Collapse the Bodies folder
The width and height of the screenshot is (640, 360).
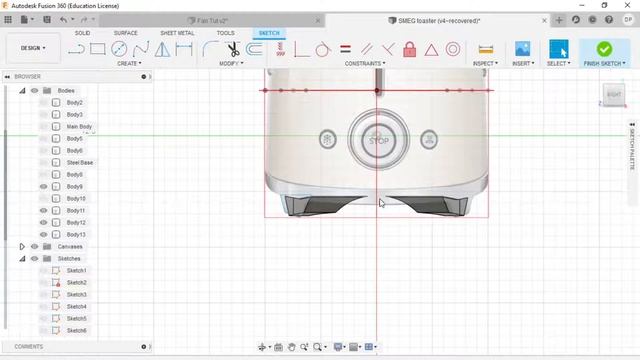[22, 91]
